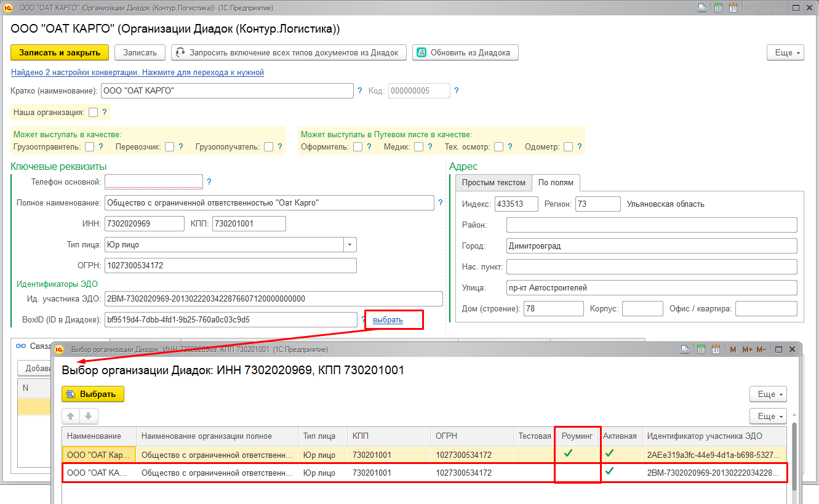Open the Еще menu next to the Выбрать button
This screenshot has height=504, width=819.
click(769, 394)
